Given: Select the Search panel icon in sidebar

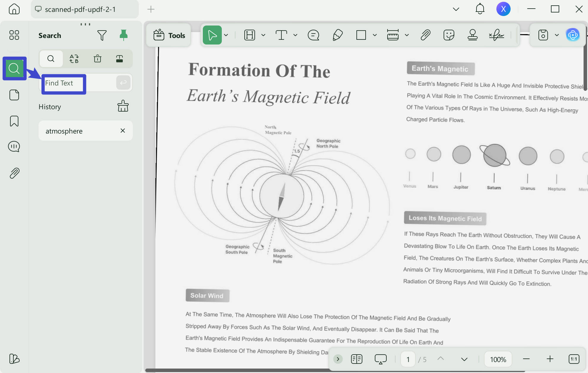Looking at the screenshot, I should (x=14, y=69).
